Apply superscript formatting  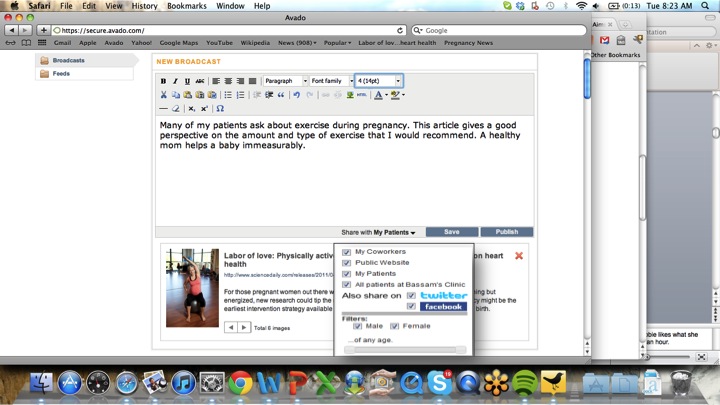(204, 108)
